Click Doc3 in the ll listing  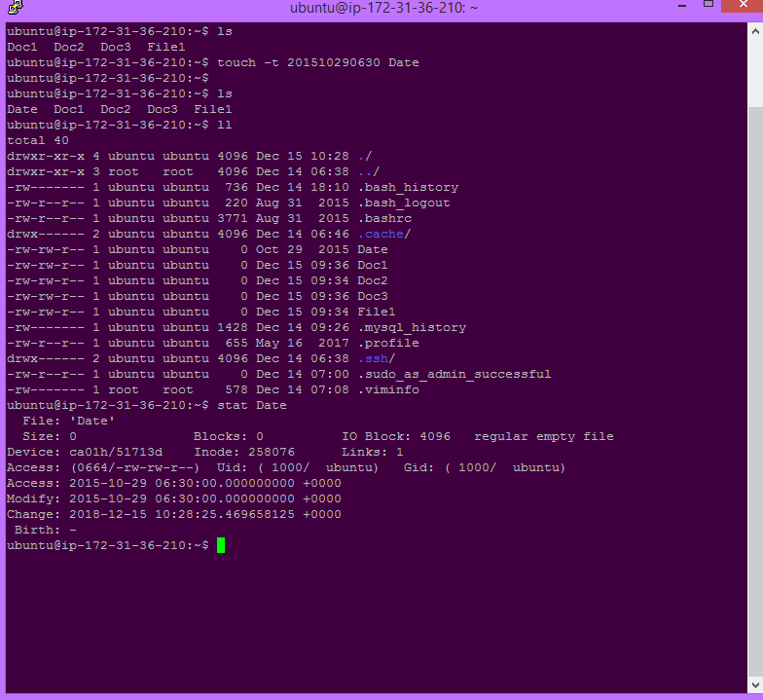373,296
